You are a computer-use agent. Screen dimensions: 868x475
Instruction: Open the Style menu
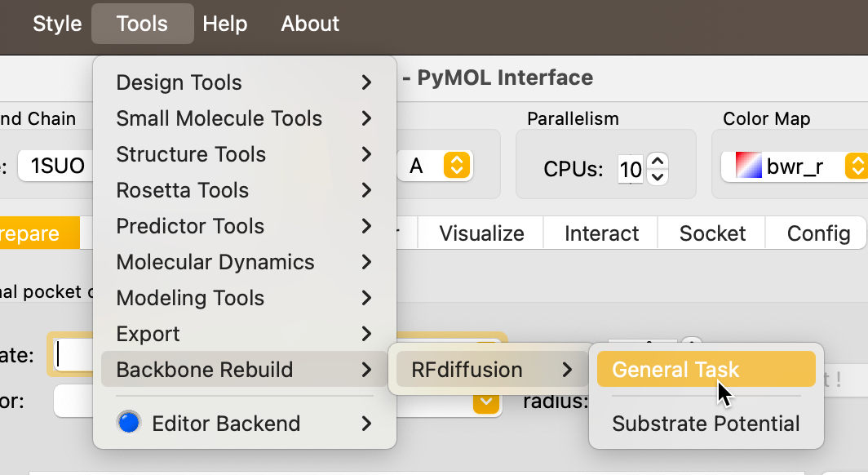coord(57,24)
